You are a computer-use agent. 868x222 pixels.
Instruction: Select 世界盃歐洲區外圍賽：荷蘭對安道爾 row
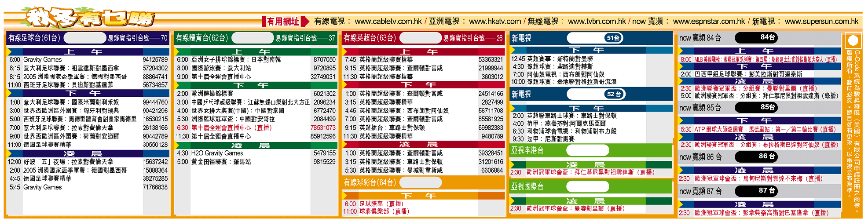[88, 136]
